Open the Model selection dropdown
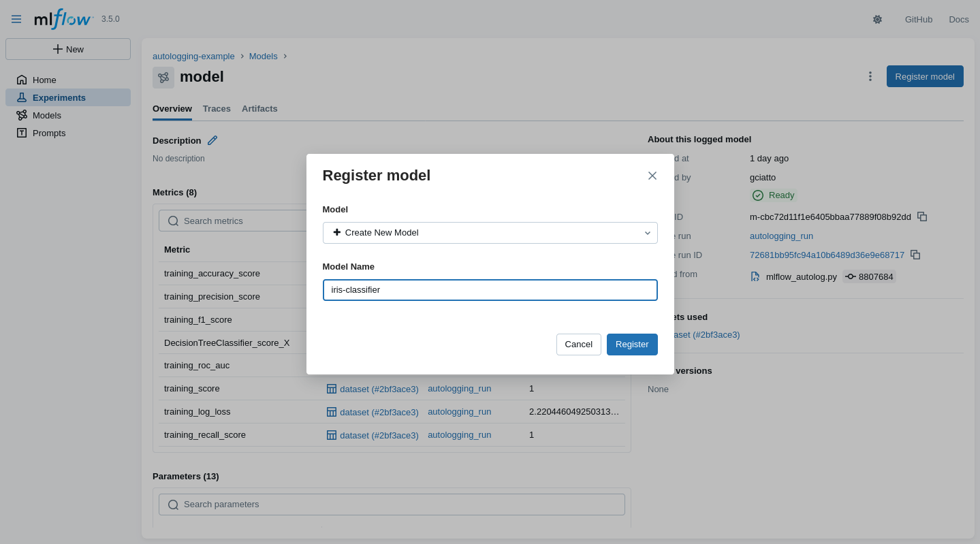Screen dimensions: 980x544 [x=490, y=233]
